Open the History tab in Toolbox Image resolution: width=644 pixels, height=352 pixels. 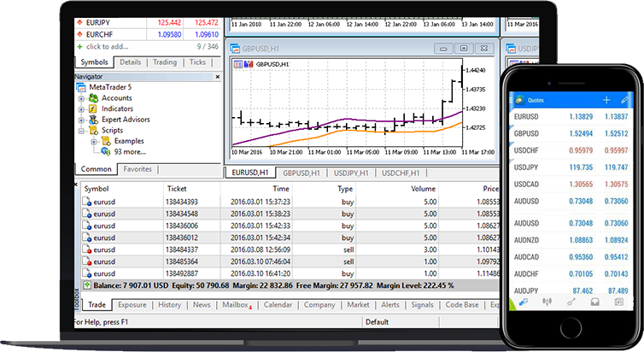point(170,305)
